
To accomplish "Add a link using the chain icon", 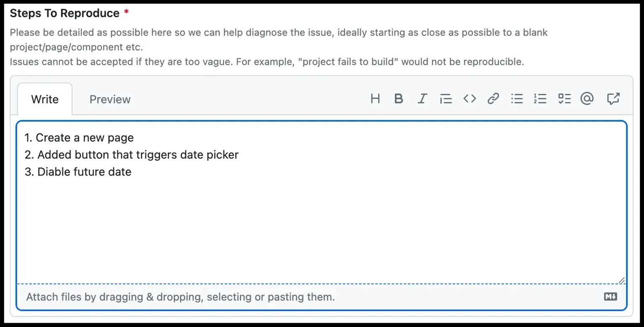I will click(x=493, y=99).
